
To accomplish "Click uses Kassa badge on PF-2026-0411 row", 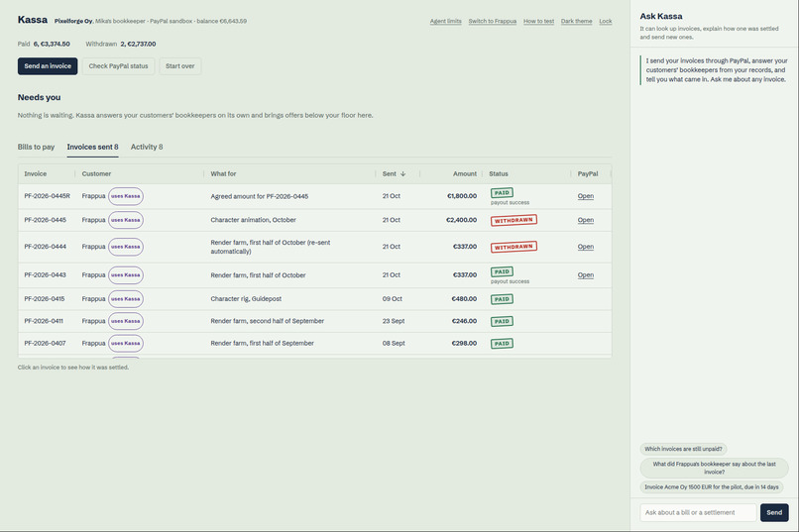I will 125,321.
